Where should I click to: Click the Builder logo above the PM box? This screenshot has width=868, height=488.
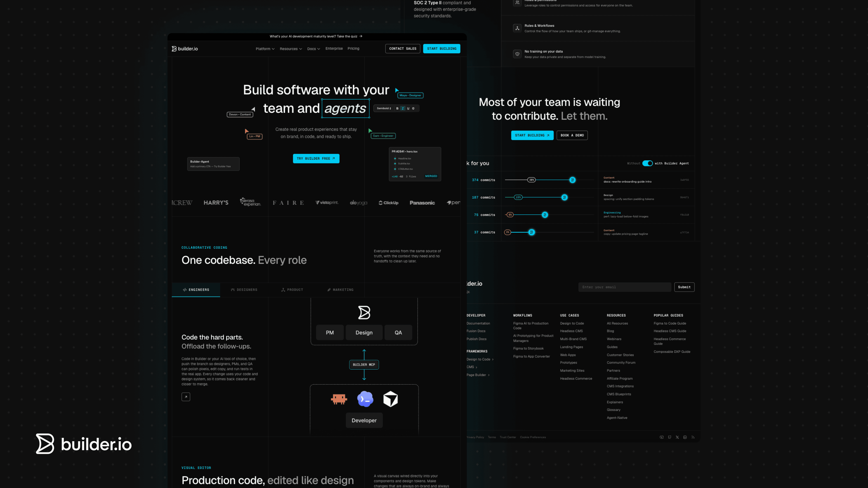click(x=364, y=312)
